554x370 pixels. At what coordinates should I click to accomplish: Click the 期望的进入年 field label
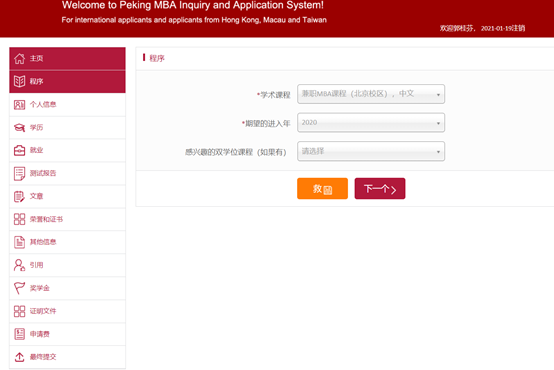point(267,123)
